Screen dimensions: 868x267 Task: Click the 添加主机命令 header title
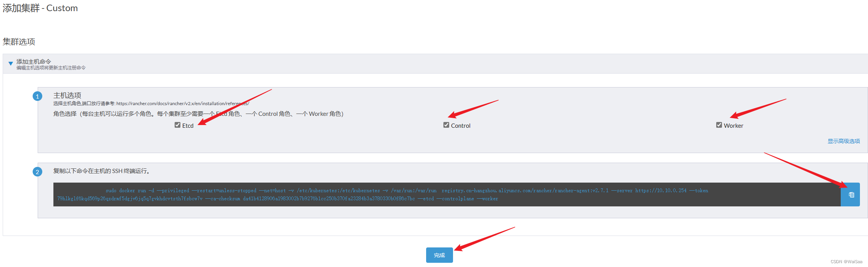tap(33, 61)
